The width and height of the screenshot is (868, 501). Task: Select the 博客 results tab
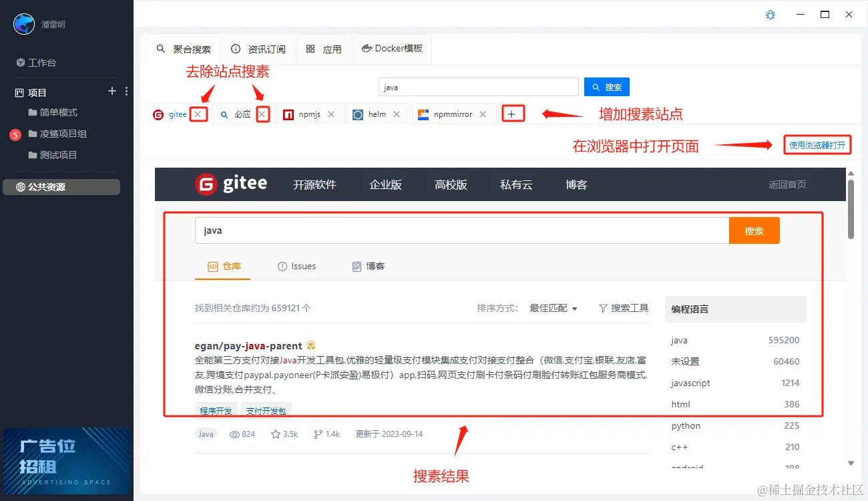[369, 266]
